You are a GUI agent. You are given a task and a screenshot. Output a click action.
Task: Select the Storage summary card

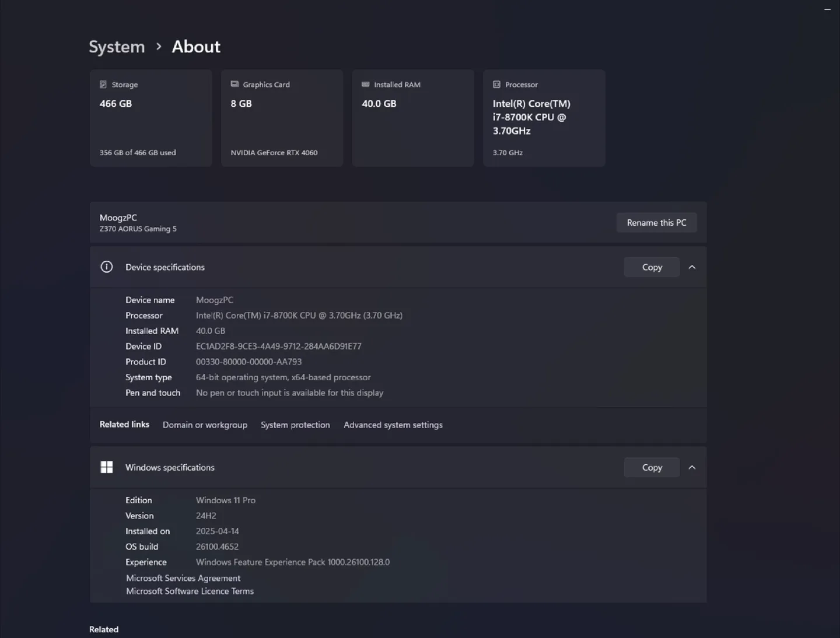[x=150, y=118]
